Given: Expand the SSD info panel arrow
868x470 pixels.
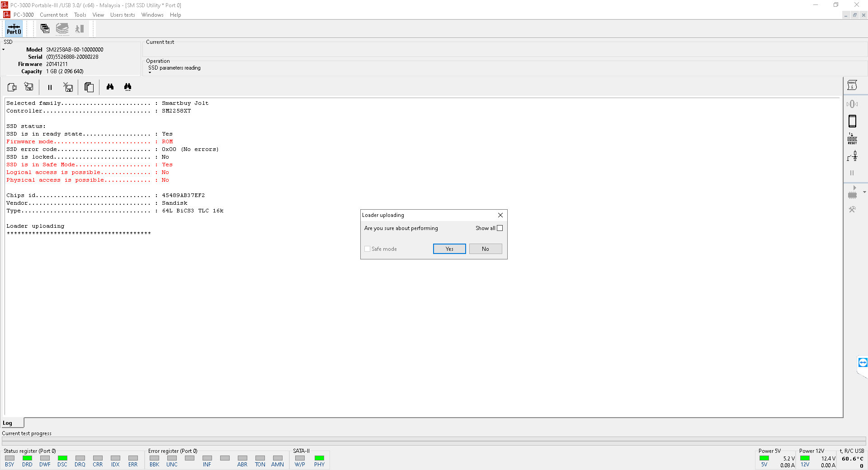Looking at the screenshot, I should 4,50.
